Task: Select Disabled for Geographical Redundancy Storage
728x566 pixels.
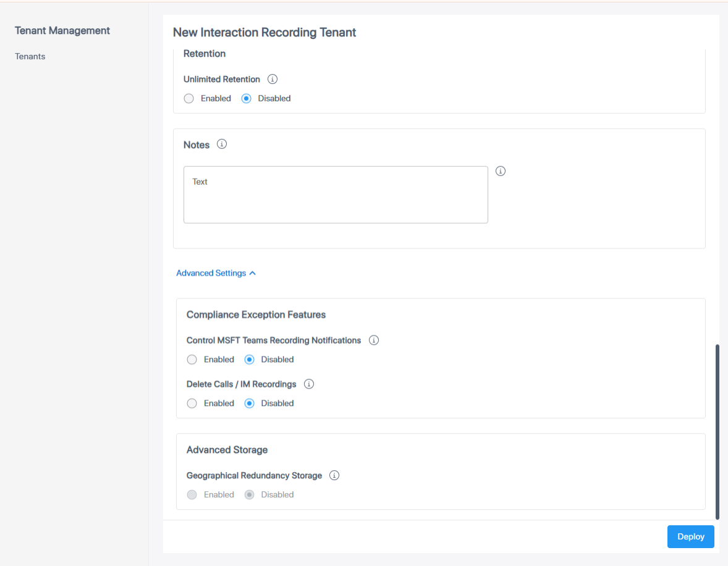Action: coord(249,494)
